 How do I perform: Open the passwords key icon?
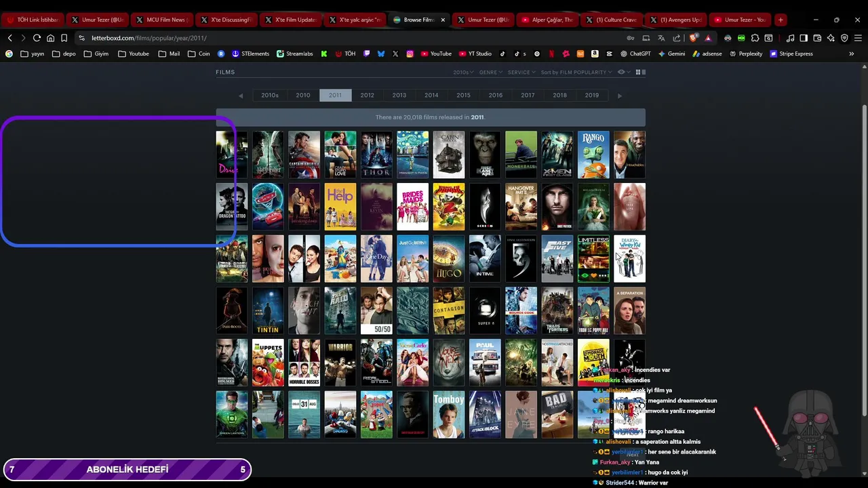coord(631,38)
